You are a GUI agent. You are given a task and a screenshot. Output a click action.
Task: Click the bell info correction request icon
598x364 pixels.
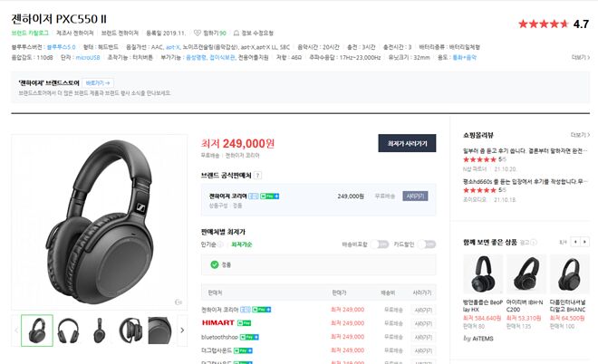236,34
